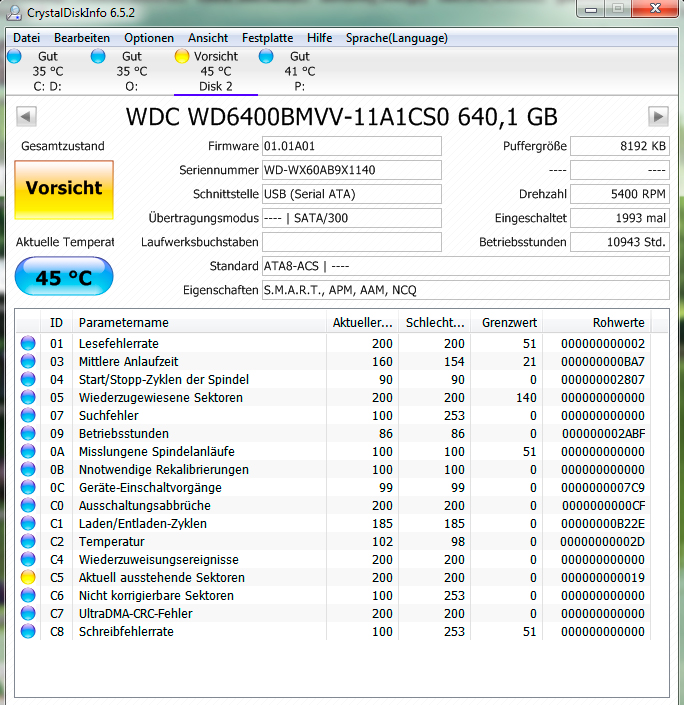Click raw value 000000000019
The width and height of the screenshot is (684, 705).
click(x=603, y=578)
